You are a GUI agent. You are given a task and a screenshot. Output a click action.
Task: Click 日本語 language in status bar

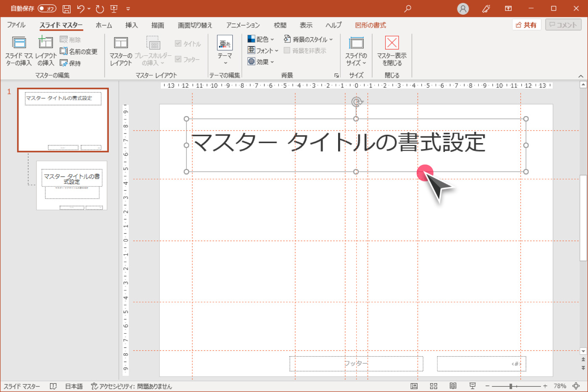[74, 386]
